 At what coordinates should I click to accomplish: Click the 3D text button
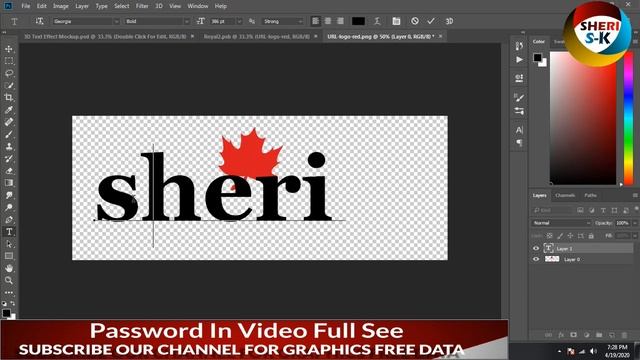coord(449,21)
